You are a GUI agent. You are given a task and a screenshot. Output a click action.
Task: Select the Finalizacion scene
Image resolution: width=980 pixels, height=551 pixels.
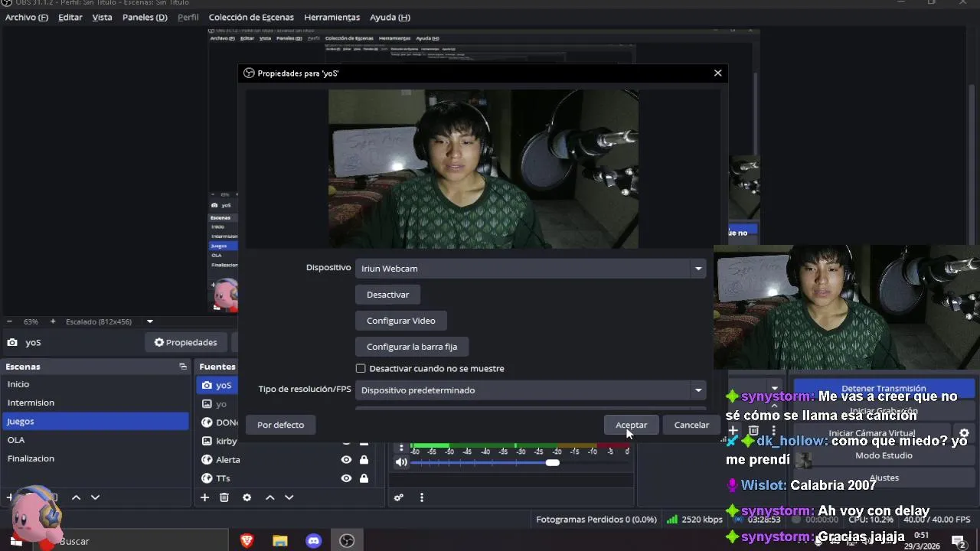(95, 458)
